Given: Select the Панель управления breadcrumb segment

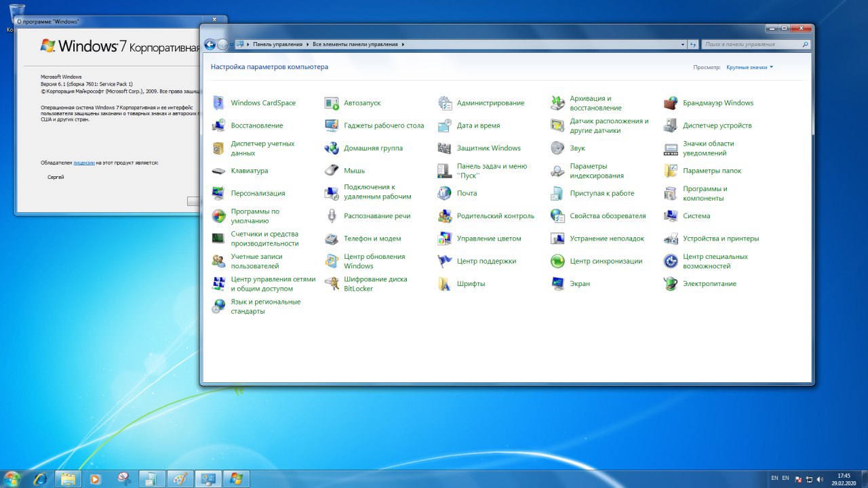Looking at the screenshot, I should point(278,44).
